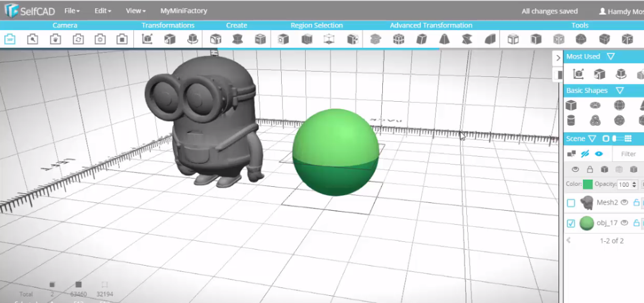Click the stacked layers Advanced Transformation icon
Screen dimensions: 644x303
pos(376,39)
